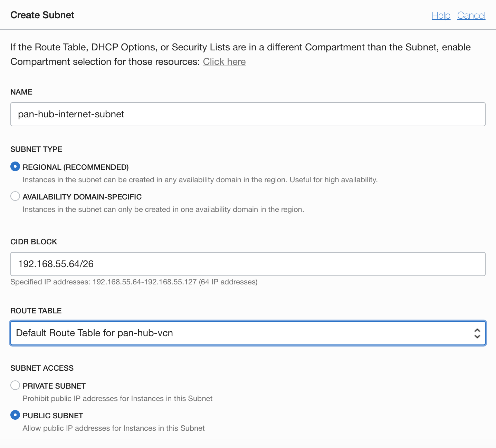Select the Private Subnet radio button

[15, 385]
